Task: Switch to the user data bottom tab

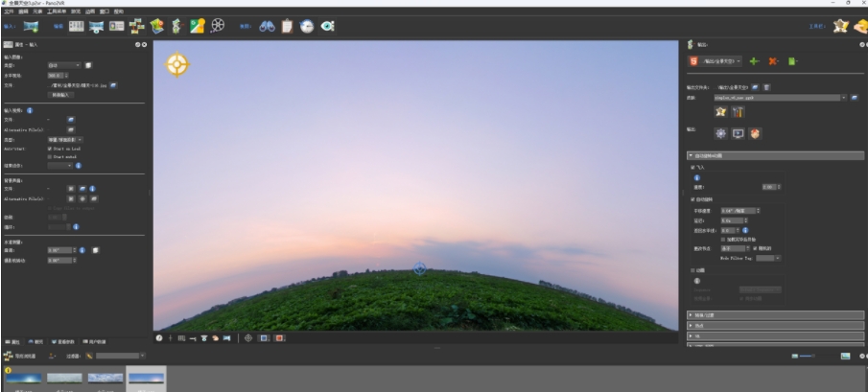Action: coord(93,342)
